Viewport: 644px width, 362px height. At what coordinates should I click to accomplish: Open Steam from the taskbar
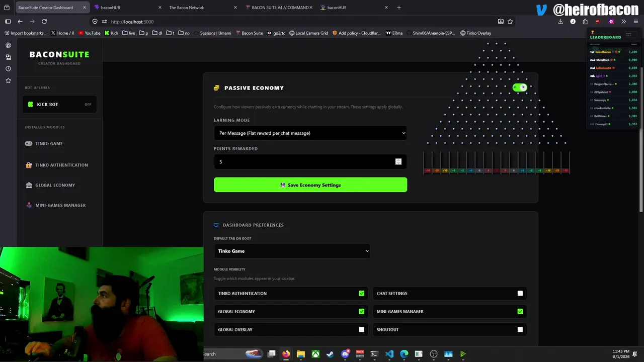tap(330, 354)
